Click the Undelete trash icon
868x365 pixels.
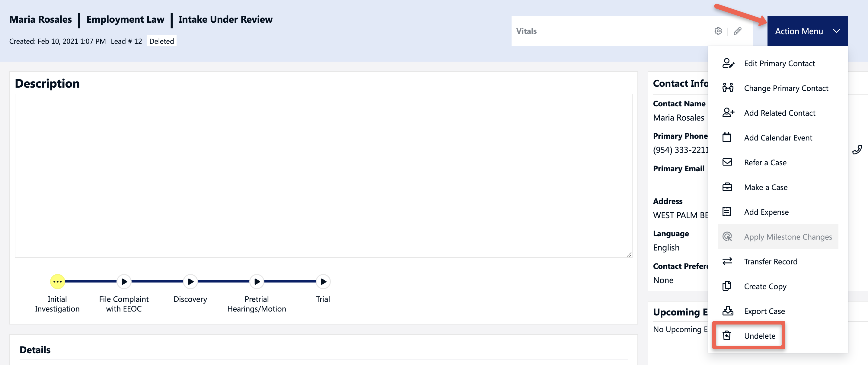coord(727,336)
